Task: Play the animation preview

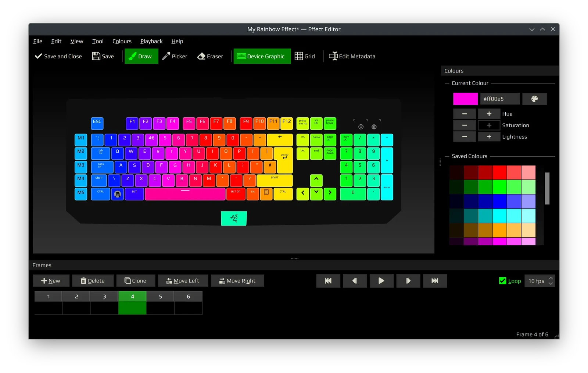Action: click(x=381, y=281)
